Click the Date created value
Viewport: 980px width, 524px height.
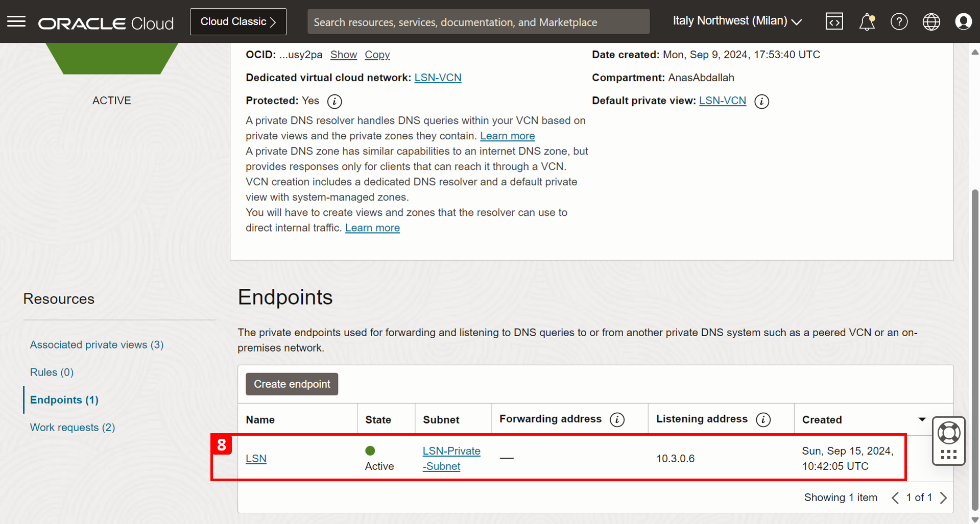pyautogui.click(x=741, y=55)
